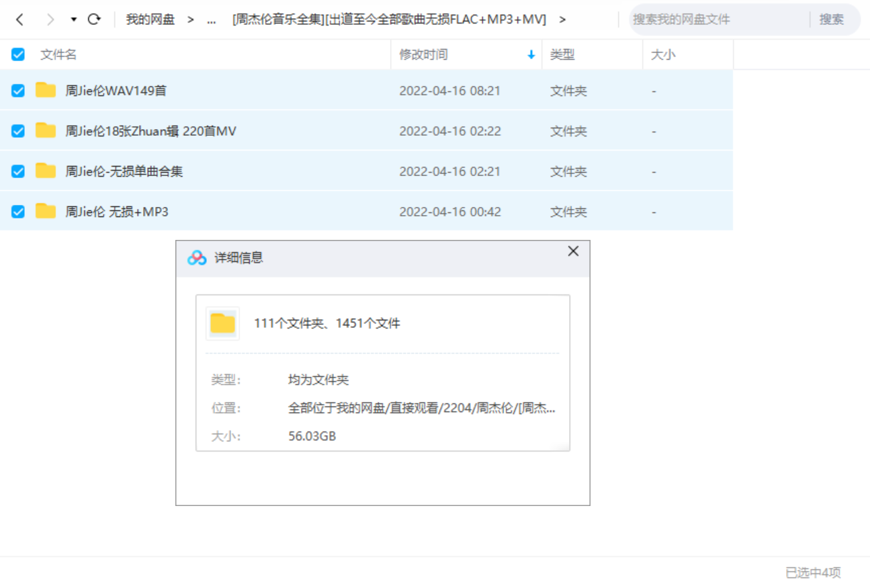Click the 搜索 button
This screenshot has height=588, width=870.
831,19
